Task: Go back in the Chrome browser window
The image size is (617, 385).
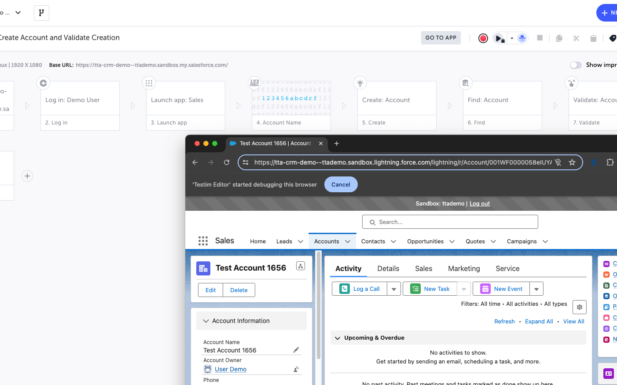Action: tap(195, 162)
